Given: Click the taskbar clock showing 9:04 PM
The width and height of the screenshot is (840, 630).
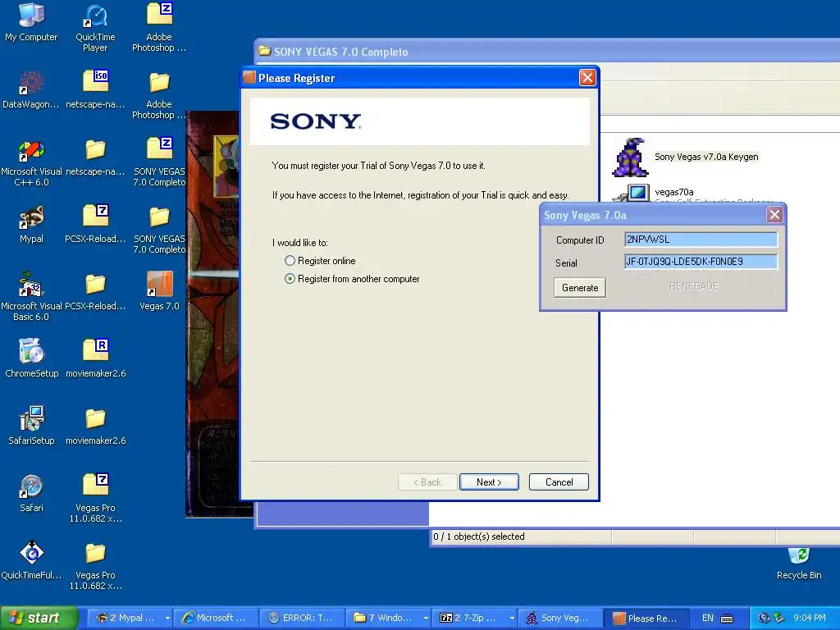Looking at the screenshot, I should tap(809, 619).
